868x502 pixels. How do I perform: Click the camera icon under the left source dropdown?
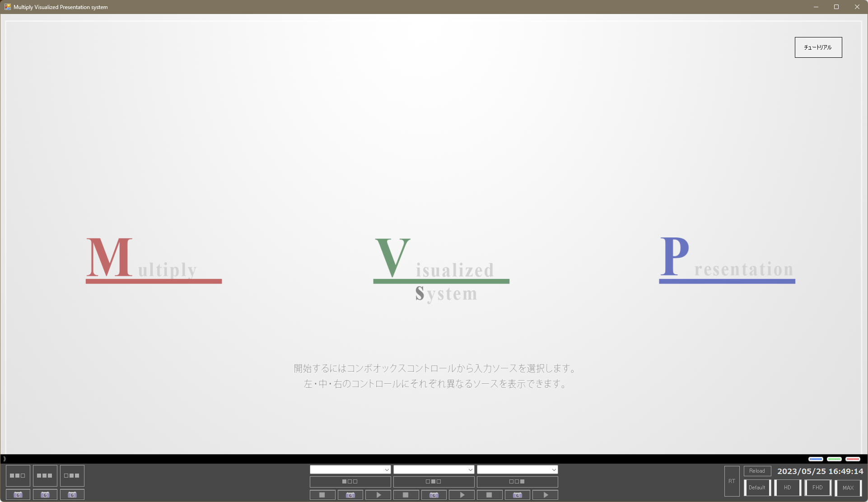click(350, 495)
